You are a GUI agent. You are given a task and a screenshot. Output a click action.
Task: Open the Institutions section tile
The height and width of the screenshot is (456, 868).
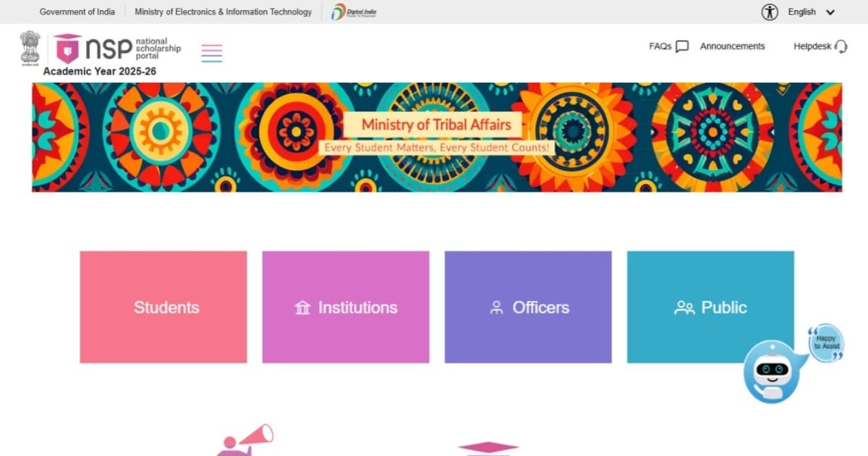[346, 307]
